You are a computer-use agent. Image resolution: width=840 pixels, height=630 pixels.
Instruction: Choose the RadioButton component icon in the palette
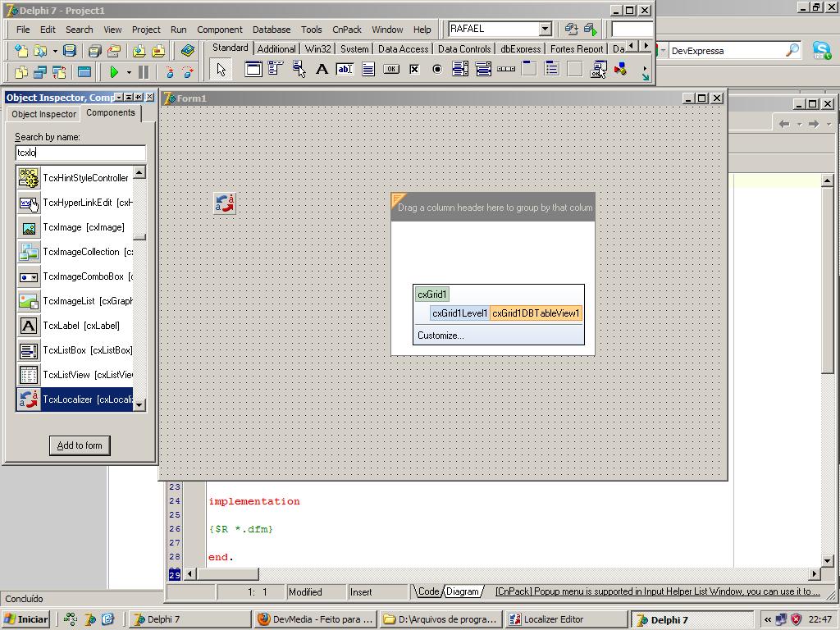(x=437, y=70)
